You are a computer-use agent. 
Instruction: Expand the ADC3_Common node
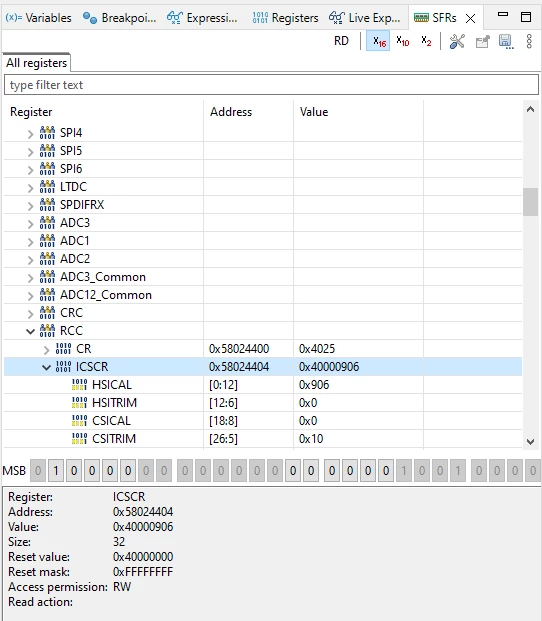(x=30, y=278)
